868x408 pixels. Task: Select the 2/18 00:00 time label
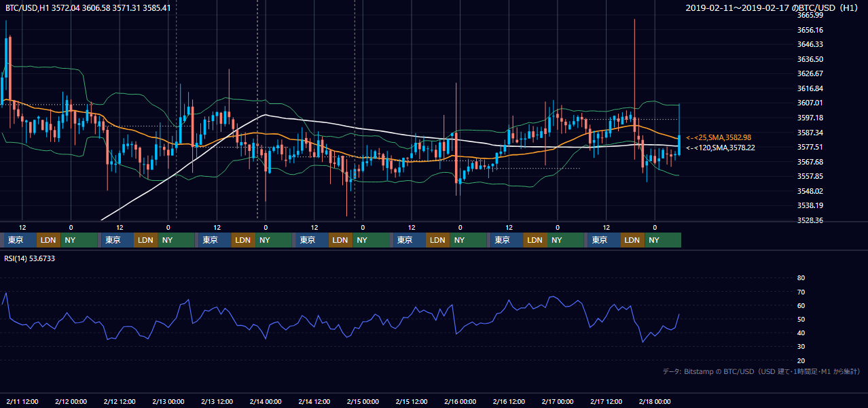point(655,401)
